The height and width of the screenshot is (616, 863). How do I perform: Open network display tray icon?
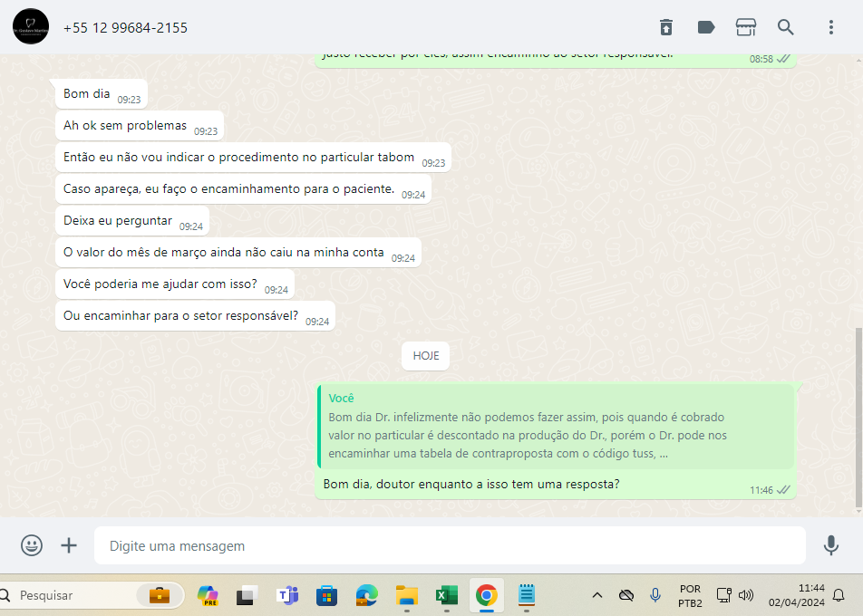(x=723, y=595)
